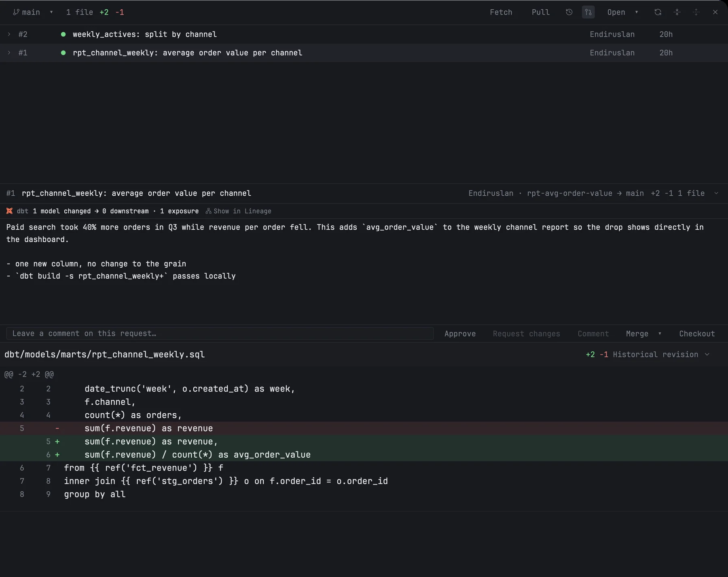Click the 'rpt-avg-order-value → main' branch text

click(x=585, y=193)
